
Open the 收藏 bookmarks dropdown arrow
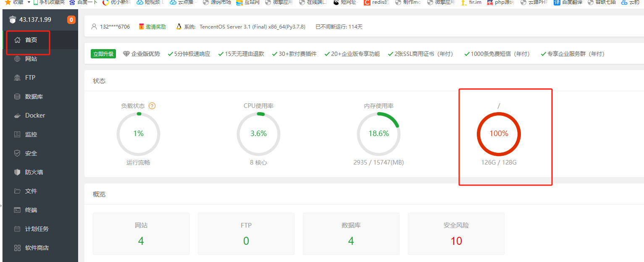(x=29, y=2)
